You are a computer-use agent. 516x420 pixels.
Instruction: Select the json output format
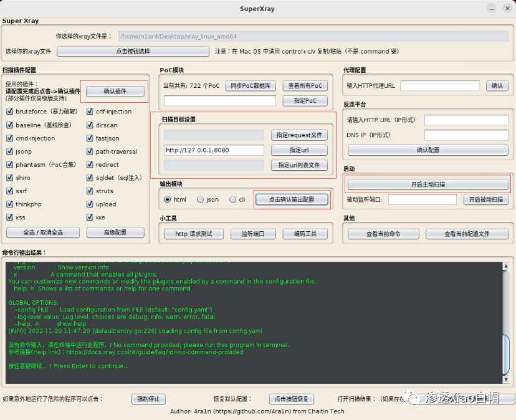point(200,199)
